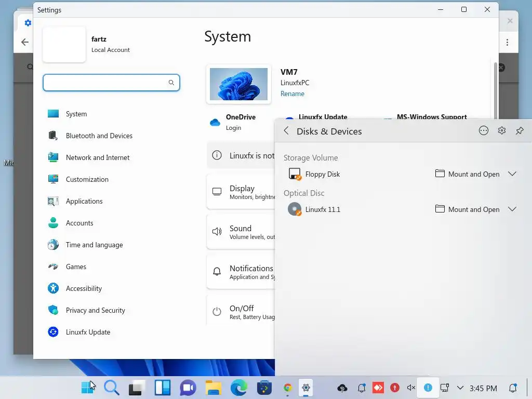Click the bell tray icon beside the cloud icon

pyautogui.click(x=362, y=388)
